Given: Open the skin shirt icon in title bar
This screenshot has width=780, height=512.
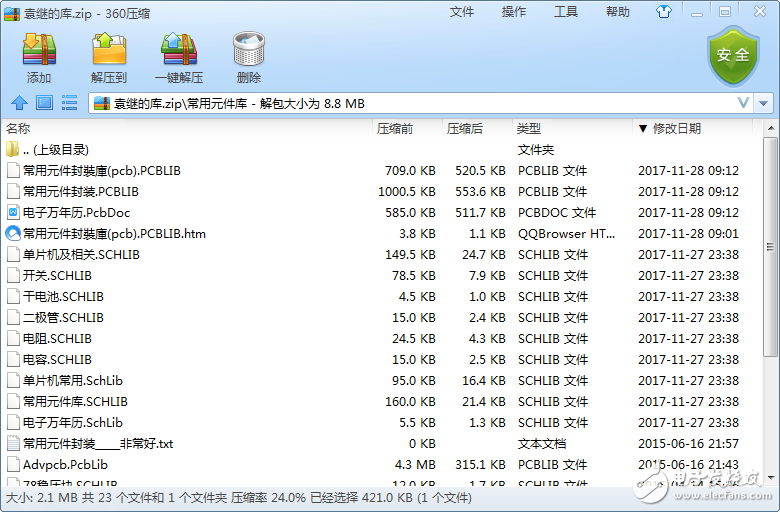Looking at the screenshot, I should [691, 12].
